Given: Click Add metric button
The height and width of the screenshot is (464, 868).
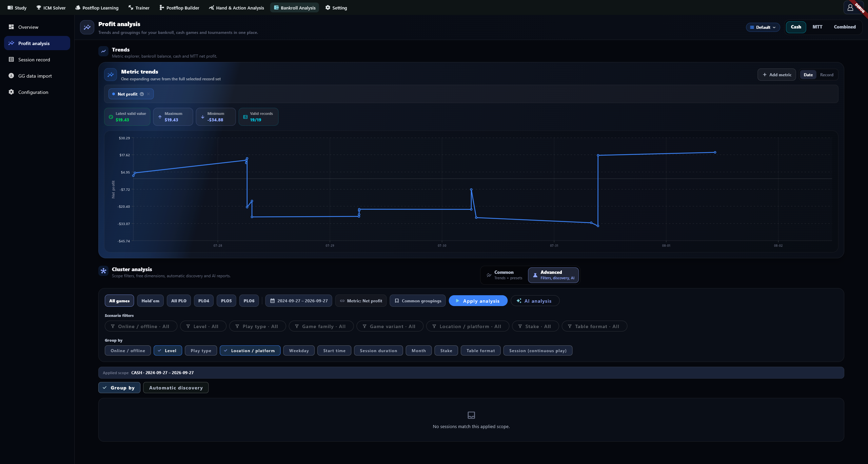Looking at the screenshot, I should pyautogui.click(x=776, y=75).
